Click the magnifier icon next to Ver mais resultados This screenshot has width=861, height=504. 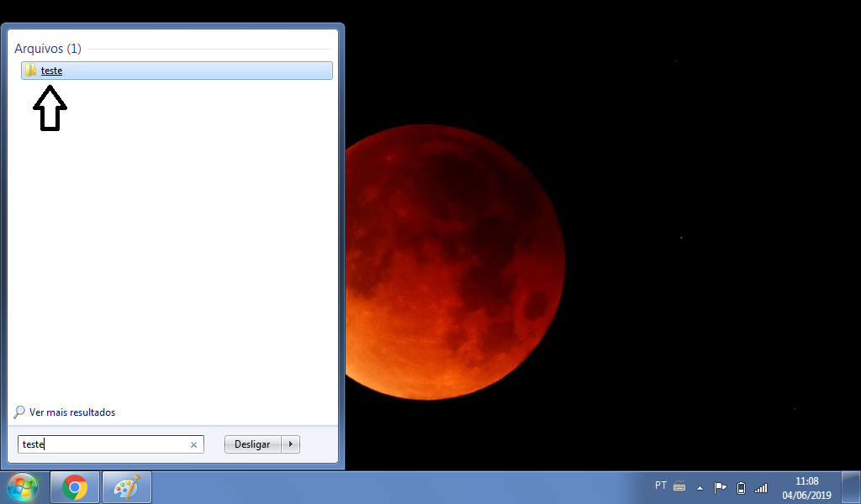coord(19,412)
